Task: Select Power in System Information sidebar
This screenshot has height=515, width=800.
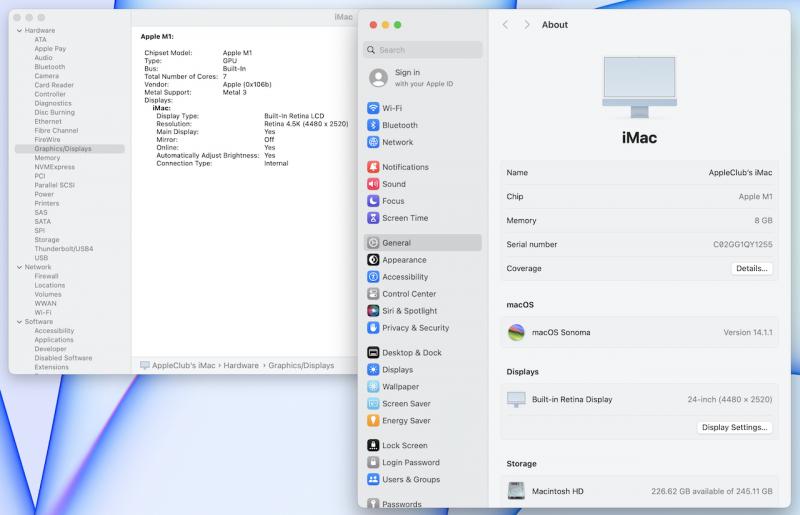Action: point(44,194)
